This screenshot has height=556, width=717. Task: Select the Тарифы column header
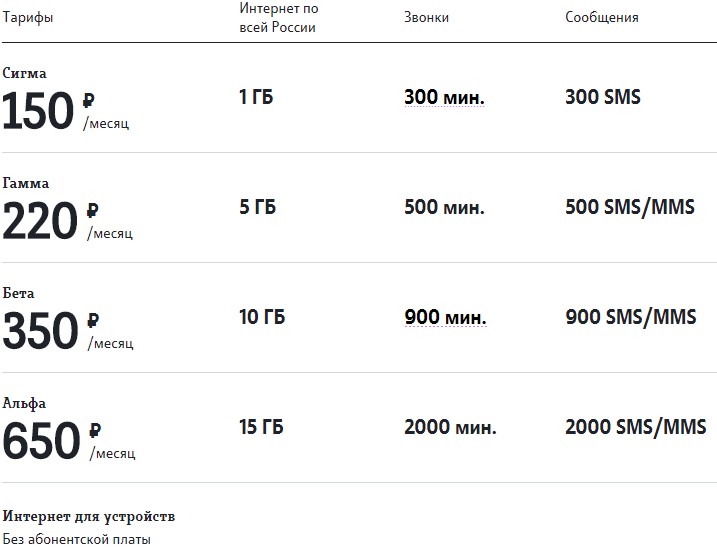[x=28, y=17]
